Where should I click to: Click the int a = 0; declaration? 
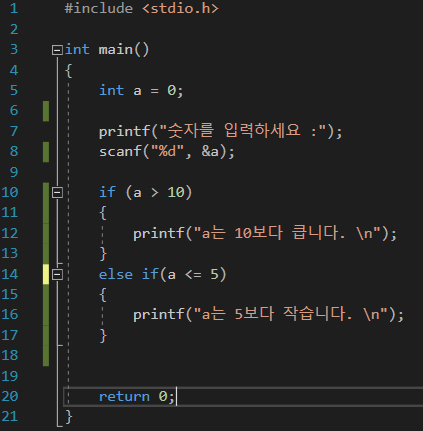tap(141, 90)
